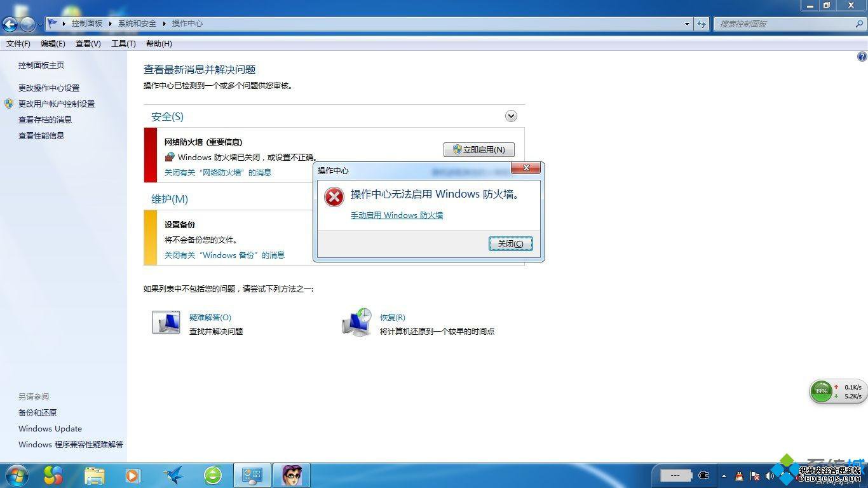Click 关闭有关"网络防火墙"的消息 link
This screenshot has width=868, height=488.
click(218, 172)
